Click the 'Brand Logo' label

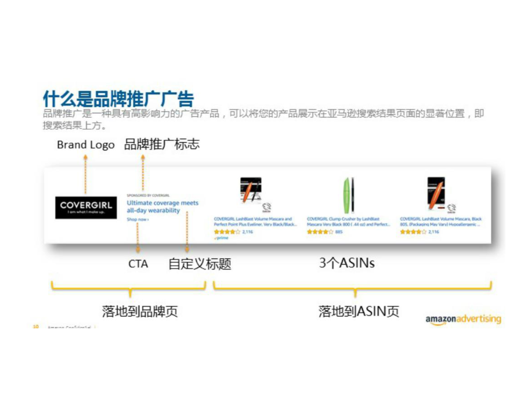[86, 145]
